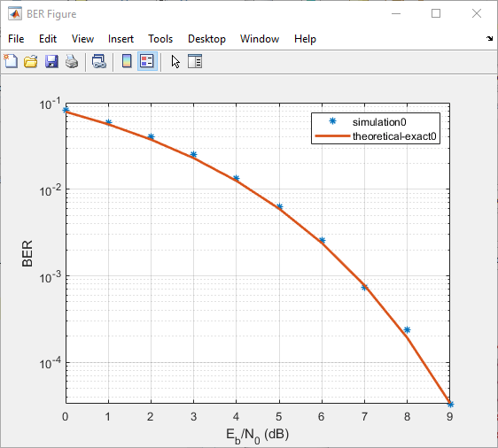Maximize the BER Figure window
Viewport: 498px width, 448px height.
coord(436,13)
